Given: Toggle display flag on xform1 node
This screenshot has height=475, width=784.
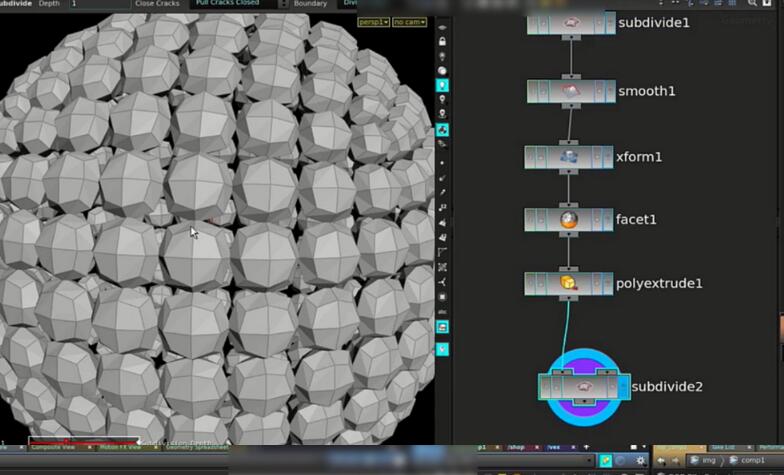Looking at the screenshot, I should click(608, 157).
